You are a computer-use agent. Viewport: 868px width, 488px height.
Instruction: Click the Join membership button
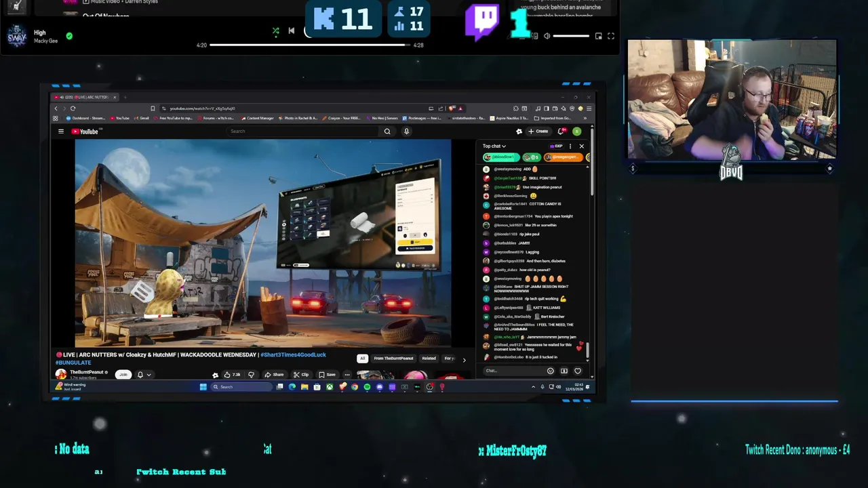(x=123, y=374)
